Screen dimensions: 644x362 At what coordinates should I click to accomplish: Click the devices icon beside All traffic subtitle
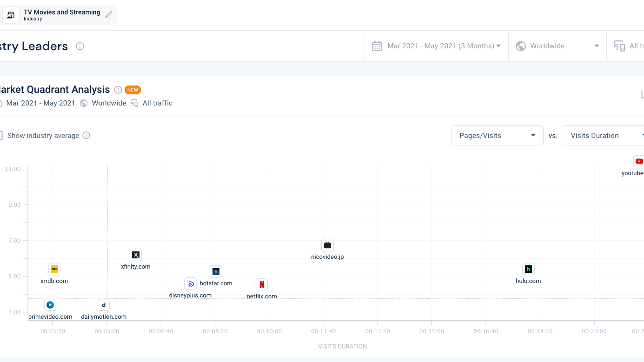pyautogui.click(x=134, y=103)
